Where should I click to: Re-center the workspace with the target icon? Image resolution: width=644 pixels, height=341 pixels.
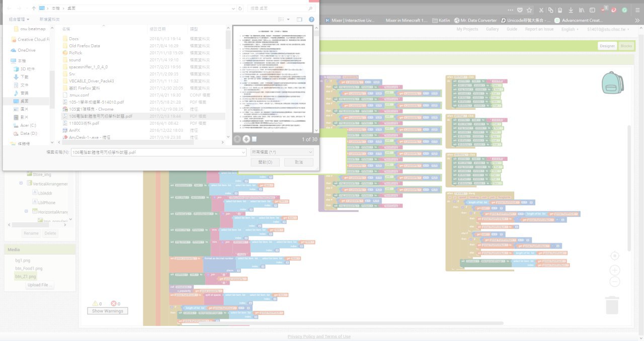coord(614,256)
